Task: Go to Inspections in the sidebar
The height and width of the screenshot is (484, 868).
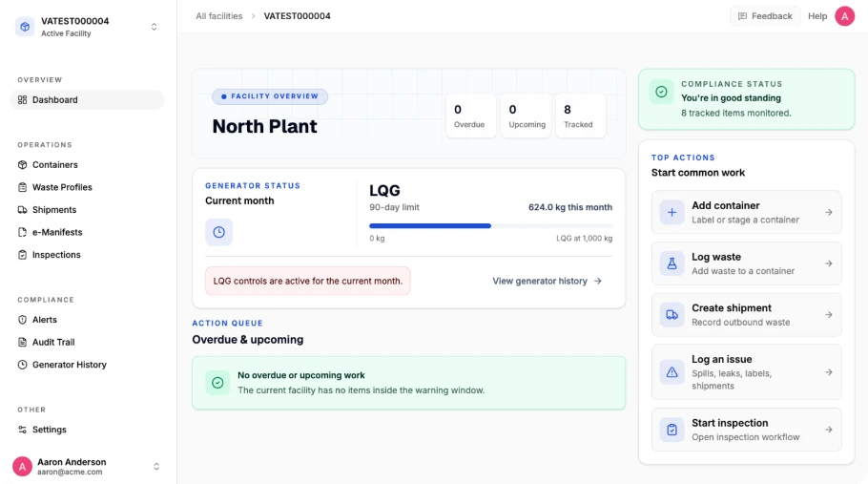Action: tap(87, 255)
